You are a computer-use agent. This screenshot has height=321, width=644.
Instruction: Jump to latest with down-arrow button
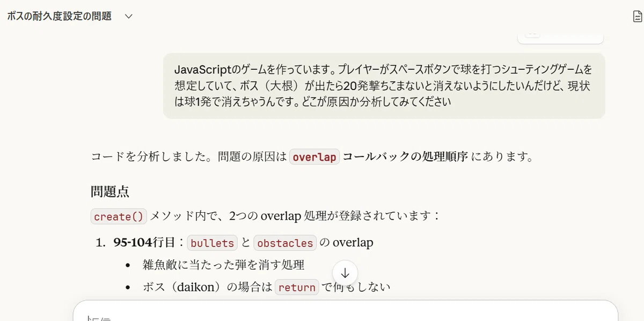pos(345,273)
